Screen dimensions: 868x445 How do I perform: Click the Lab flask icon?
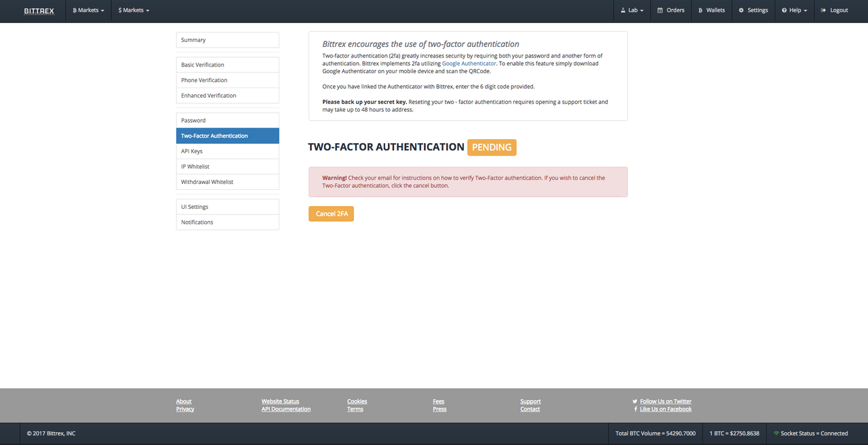tap(623, 11)
